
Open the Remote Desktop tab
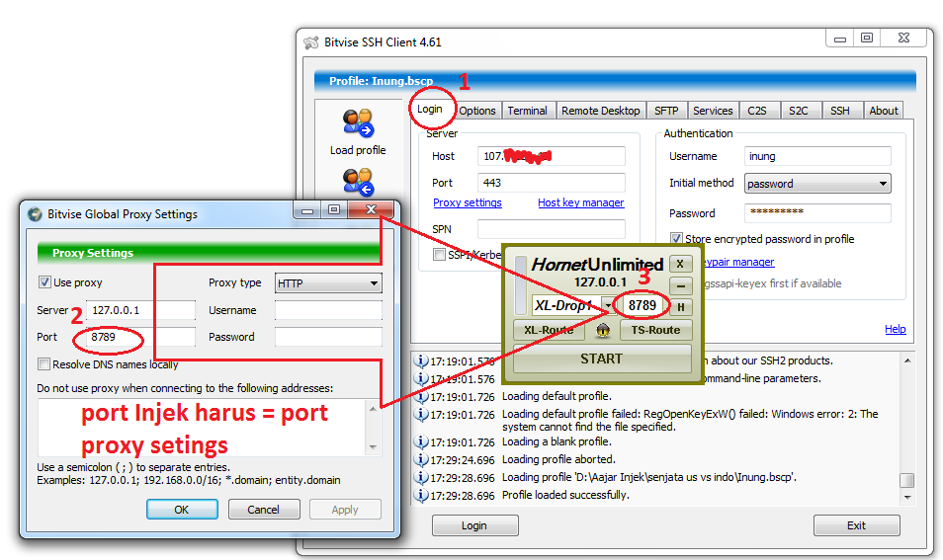(x=600, y=111)
